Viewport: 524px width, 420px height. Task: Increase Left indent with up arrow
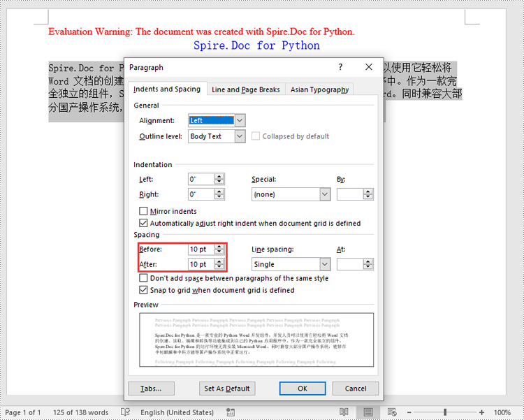(219, 176)
